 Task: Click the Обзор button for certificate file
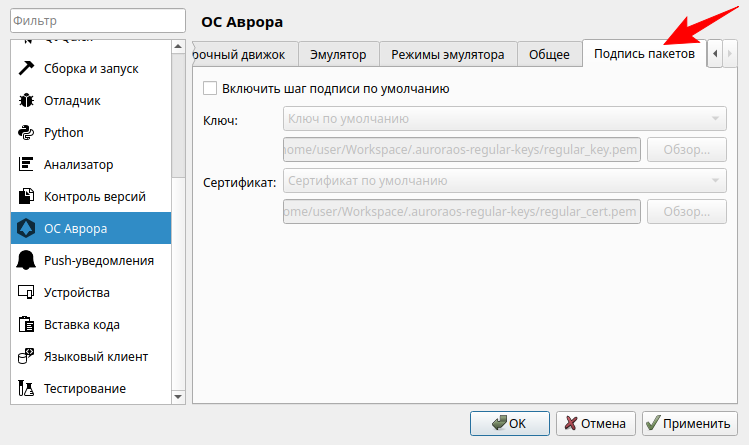tap(686, 212)
